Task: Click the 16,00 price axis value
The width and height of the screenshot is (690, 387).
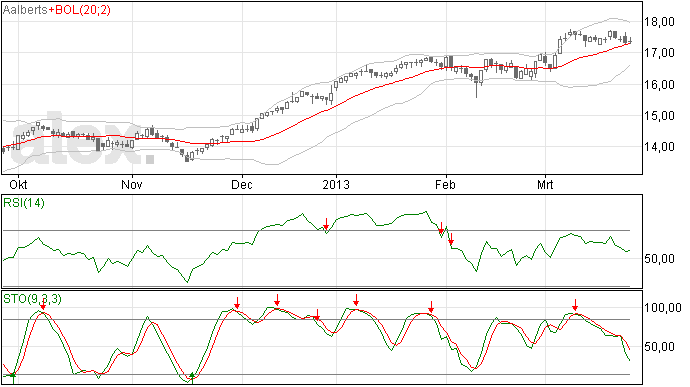Action: pos(659,85)
